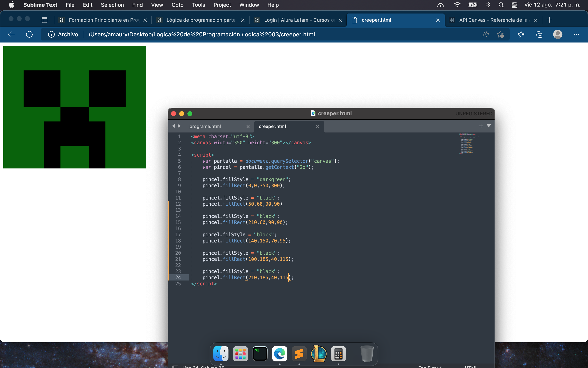Viewport: 588px width, 368px height.
Task: Close the programa.html Sublime tab
Action: [x=248, y=127]
